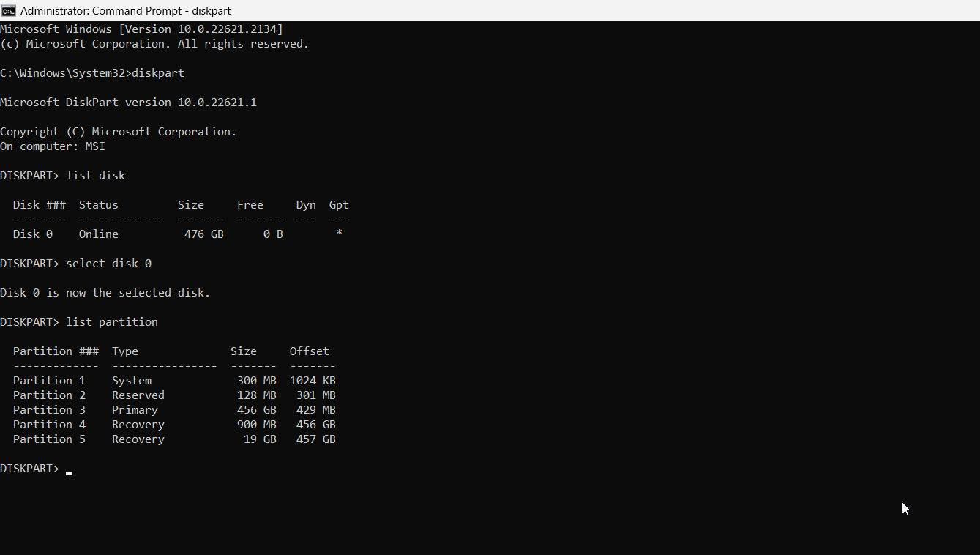Viewport: 980px width, 555px height.
Task: Click the Gpt asterisk for Disk 0
Action: click(338, 234)
